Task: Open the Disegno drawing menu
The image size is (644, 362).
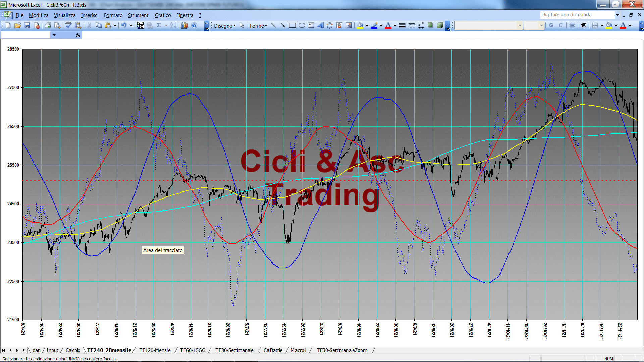Action: (x=225, y=26)
